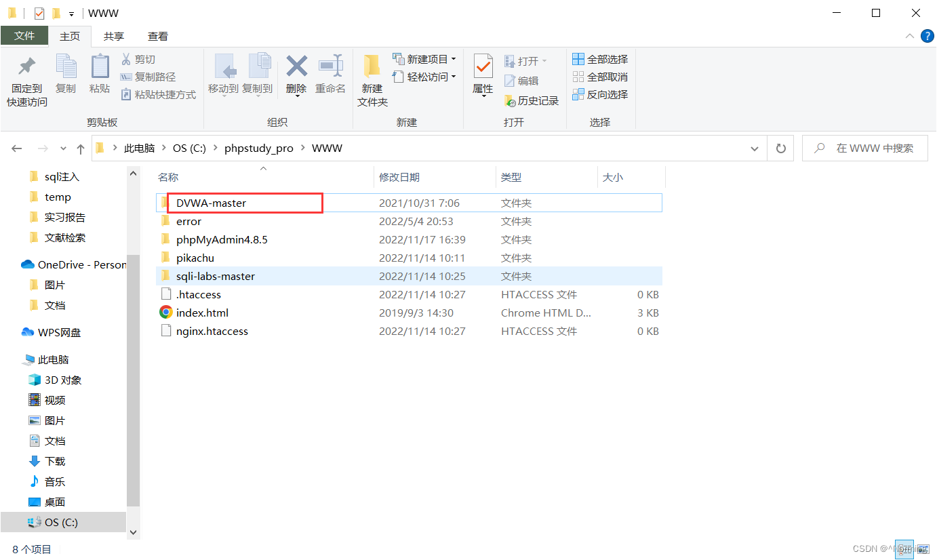Open the Help question mark icon

point(927,36)
